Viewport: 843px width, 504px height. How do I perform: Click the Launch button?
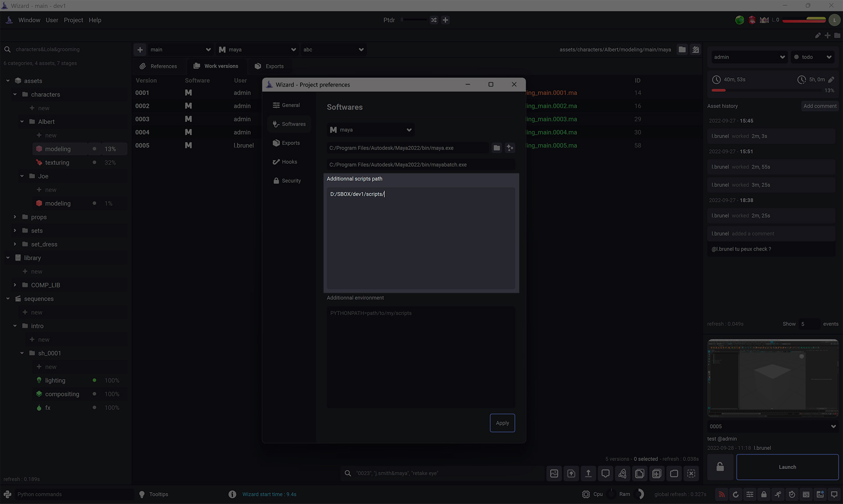pos(787,467)
